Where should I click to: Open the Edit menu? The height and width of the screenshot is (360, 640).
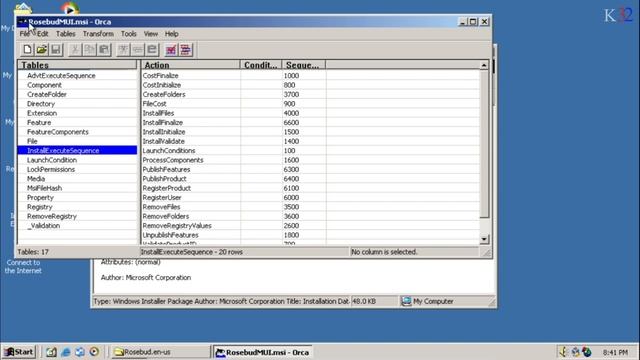[42, 34]
